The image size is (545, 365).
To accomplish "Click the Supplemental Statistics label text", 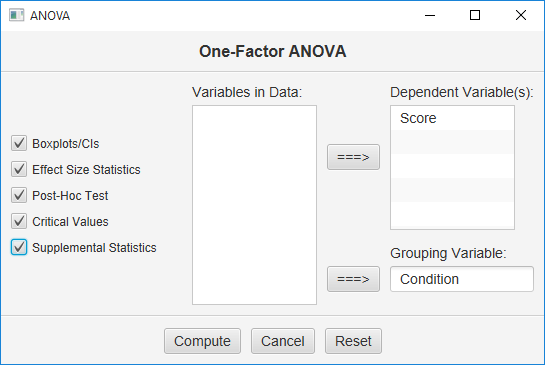I will 94,248.
